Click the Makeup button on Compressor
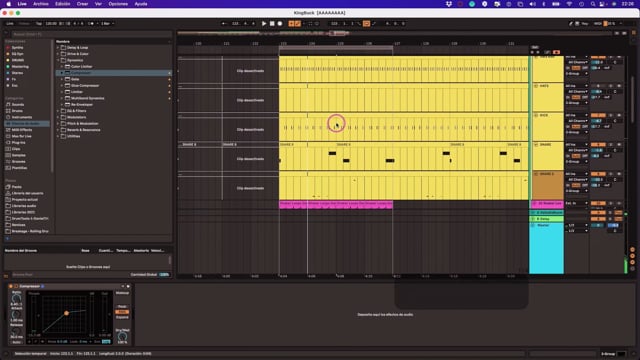Screen dimensions: 640x360 point(122,293)
